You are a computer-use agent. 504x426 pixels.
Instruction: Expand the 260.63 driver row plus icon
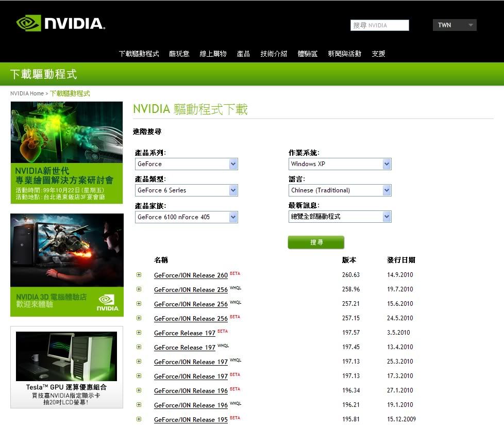point(139,275)
